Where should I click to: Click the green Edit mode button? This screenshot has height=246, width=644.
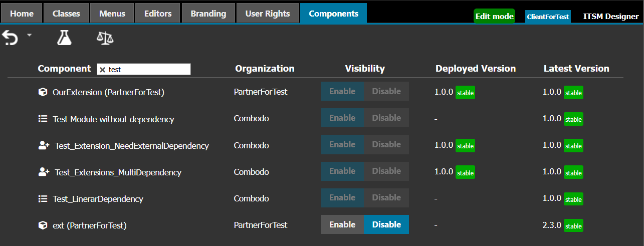[x=494, y=17]
